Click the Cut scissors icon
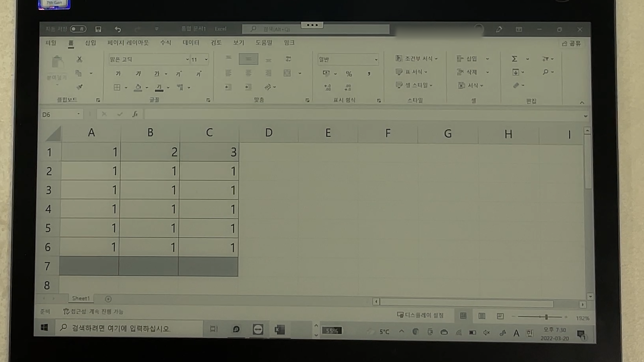 tap(79, 59)
